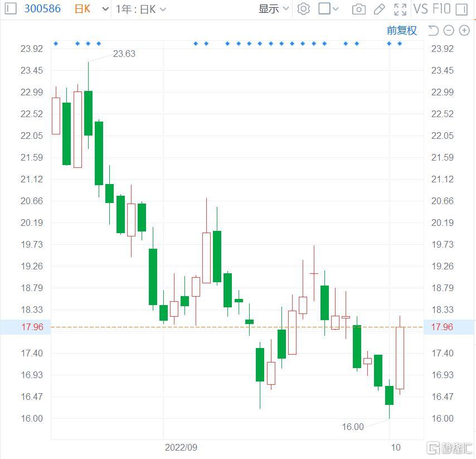This screenshot has width=476, height=459.
Task: Reset the chart with the undo arrow icon
Action: (433, 30)
